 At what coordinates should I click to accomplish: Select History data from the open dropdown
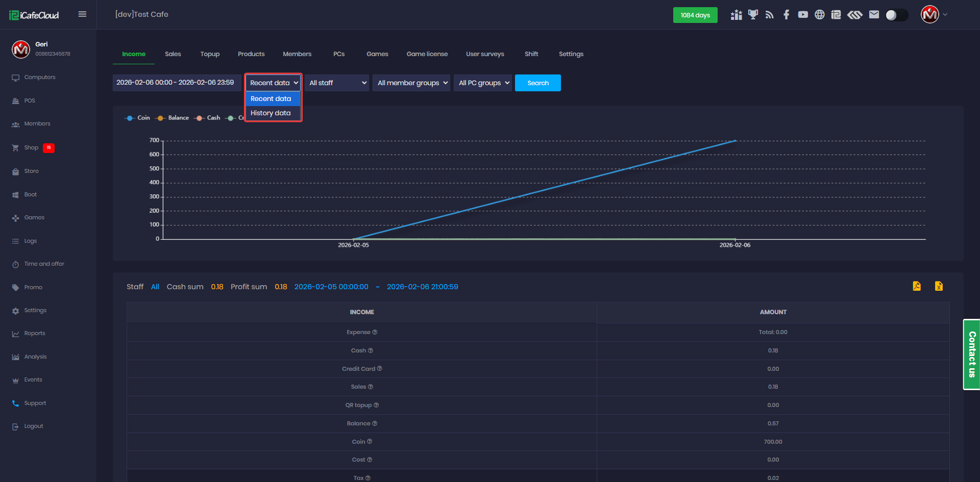pos(271,113)
